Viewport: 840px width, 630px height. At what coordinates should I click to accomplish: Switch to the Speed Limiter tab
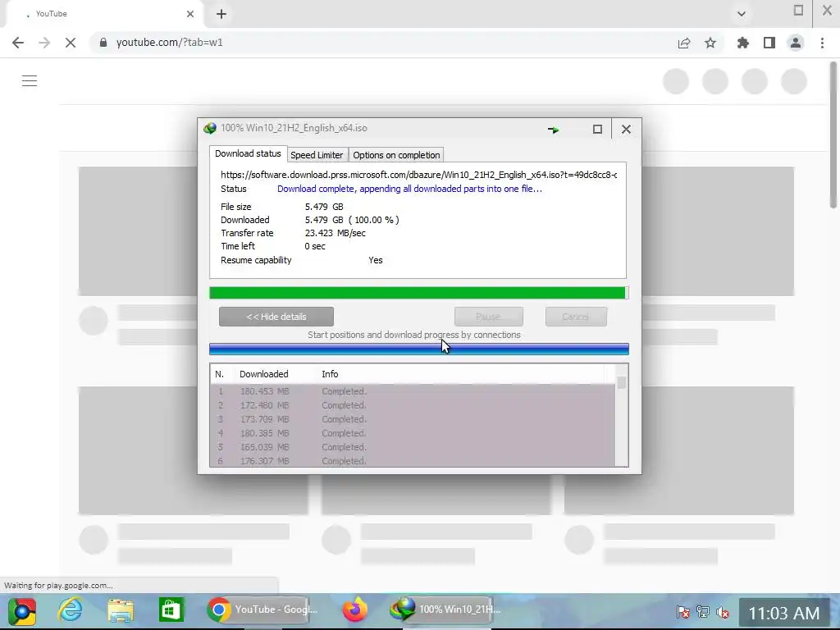[x=317, y=155]
